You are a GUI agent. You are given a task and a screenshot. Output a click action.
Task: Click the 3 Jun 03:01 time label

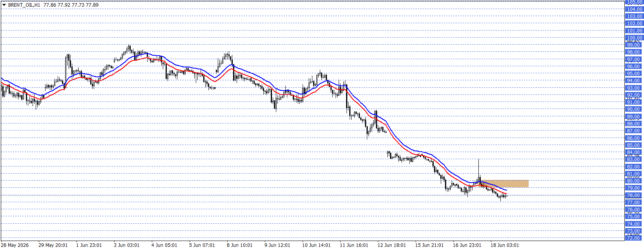pos(127,245)
